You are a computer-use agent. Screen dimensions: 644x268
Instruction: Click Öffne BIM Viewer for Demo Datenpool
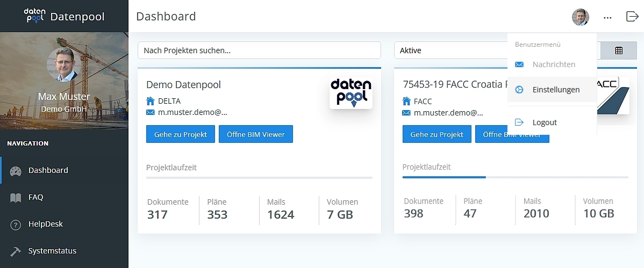pos(255,134)
